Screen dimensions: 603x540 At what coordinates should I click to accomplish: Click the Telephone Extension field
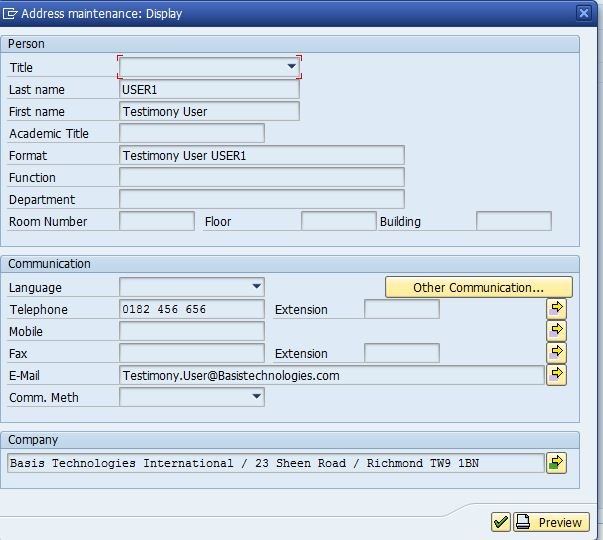click(x=401, y=309)
